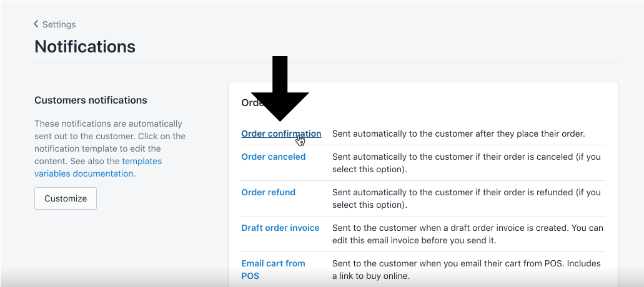Open the Order canceled notification template

coord(273,157)
